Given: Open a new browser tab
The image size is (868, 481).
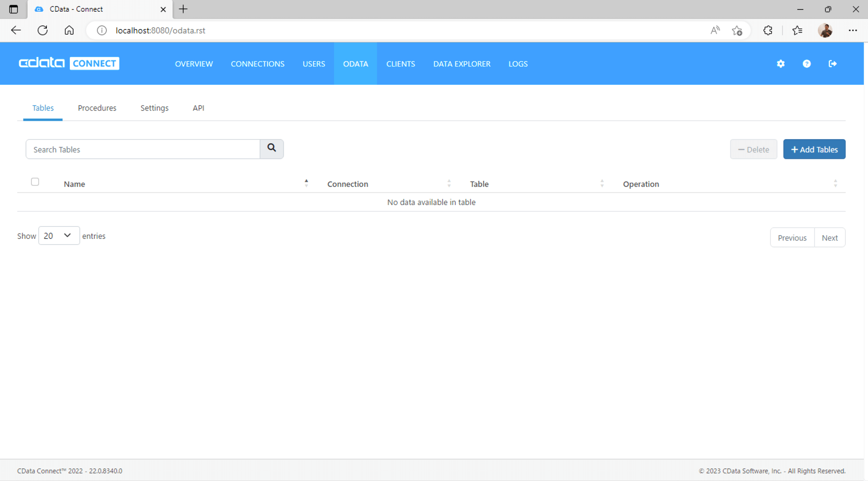Looking at the screenshot, I should coord(183,9).
